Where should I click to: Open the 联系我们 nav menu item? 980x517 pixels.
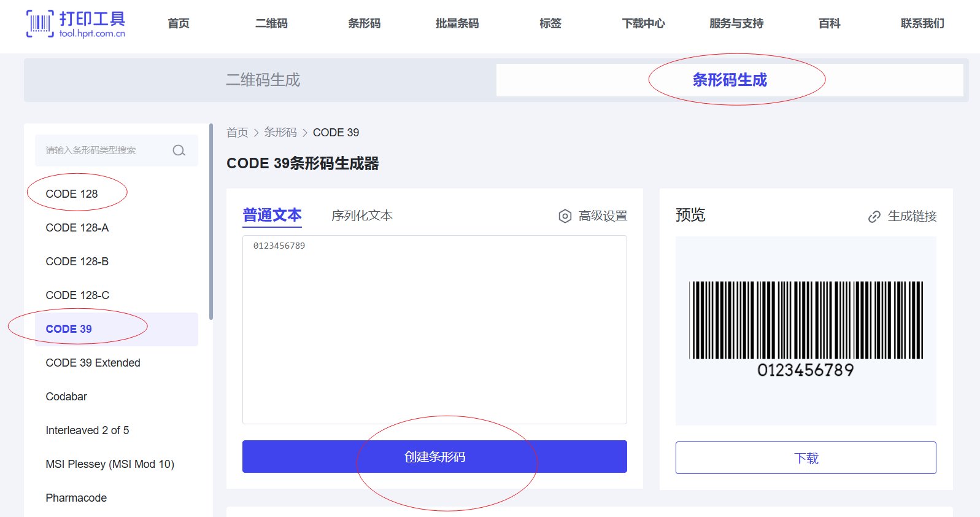point(922,23)
